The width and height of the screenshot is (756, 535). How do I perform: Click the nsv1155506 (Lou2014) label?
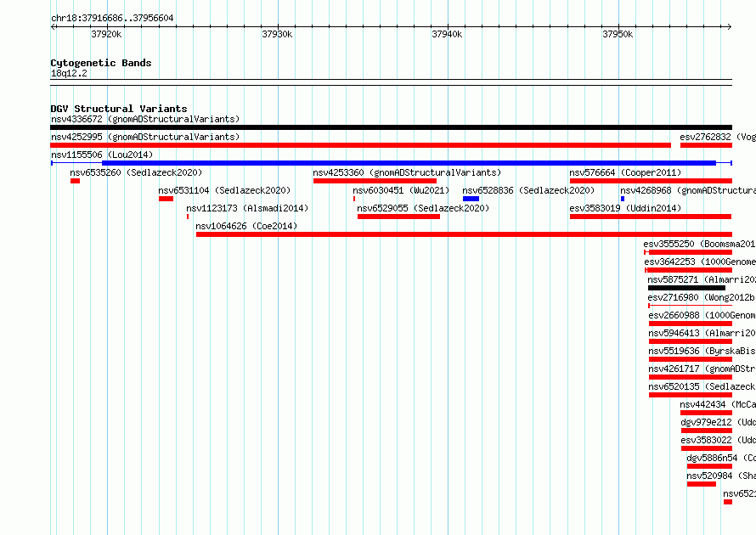[102, 155]
